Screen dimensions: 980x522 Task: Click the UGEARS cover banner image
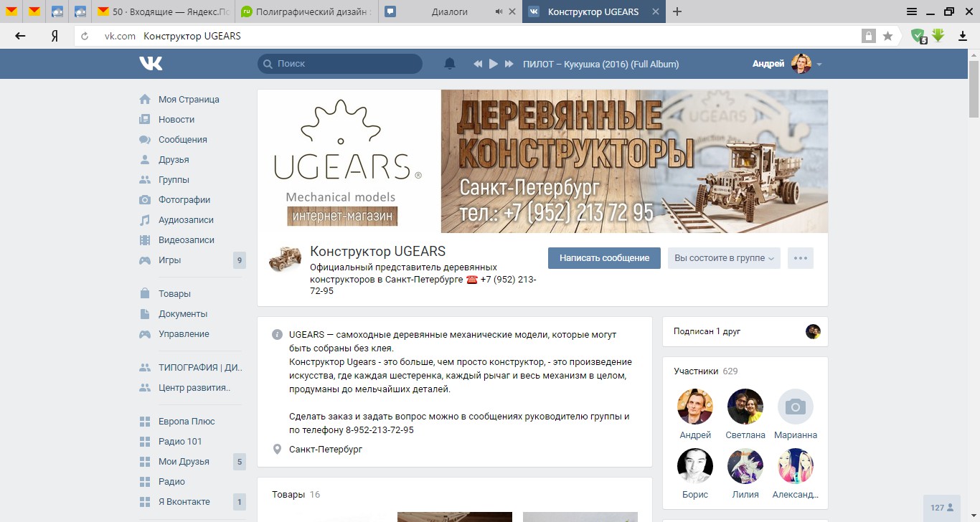pos(542,161)
